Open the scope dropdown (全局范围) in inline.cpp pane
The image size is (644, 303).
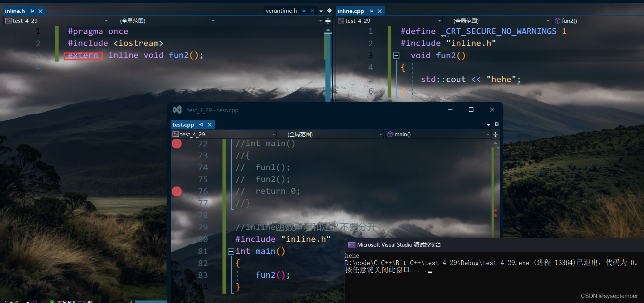click(x=497, y=21)
